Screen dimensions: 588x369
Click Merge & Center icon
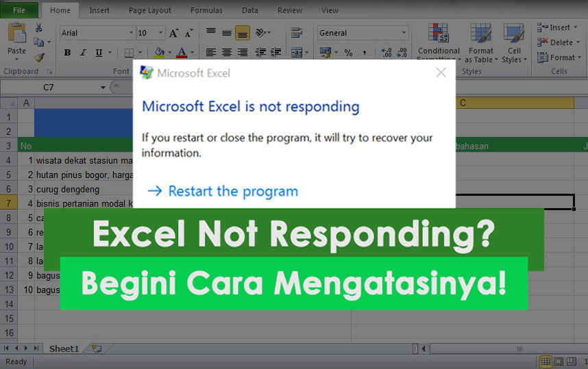(297, 53)
